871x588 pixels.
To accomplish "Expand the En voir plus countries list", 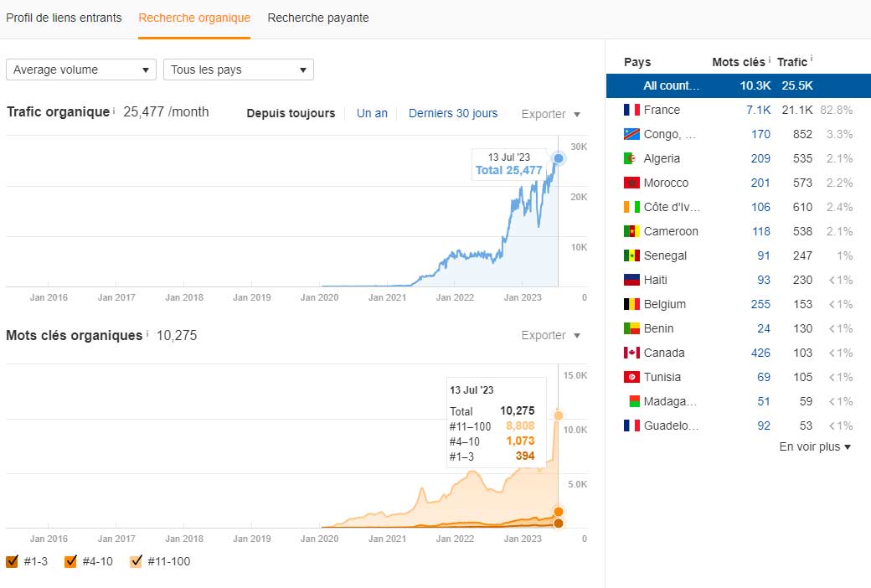I will [x=815, y=446].
